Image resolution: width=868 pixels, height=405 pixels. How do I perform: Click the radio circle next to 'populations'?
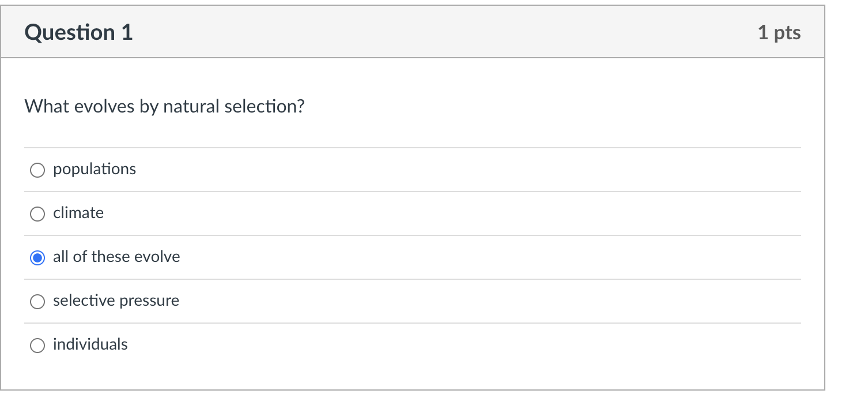click(x=37, y=170)
